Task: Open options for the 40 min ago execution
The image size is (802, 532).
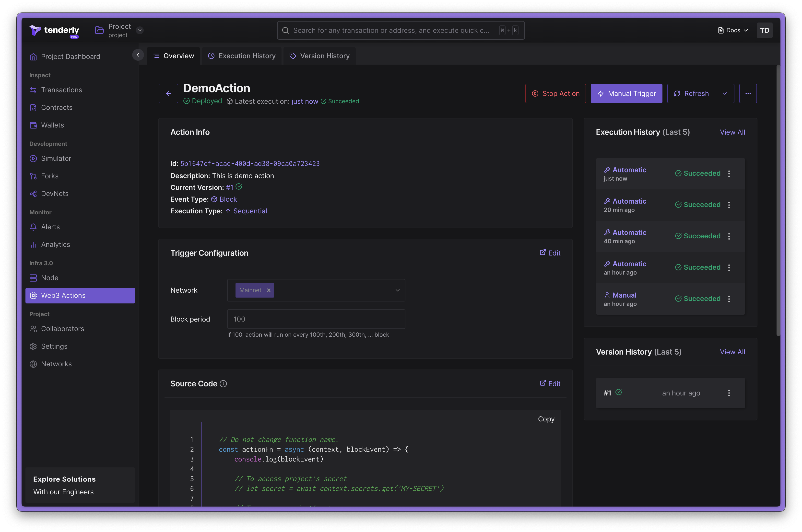Action: (x=729, y=236)
